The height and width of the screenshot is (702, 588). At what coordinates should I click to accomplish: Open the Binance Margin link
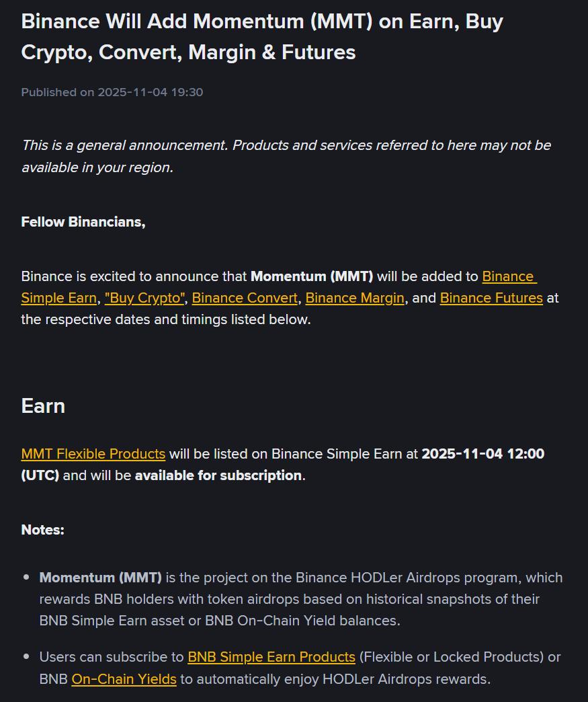point(355,298)
